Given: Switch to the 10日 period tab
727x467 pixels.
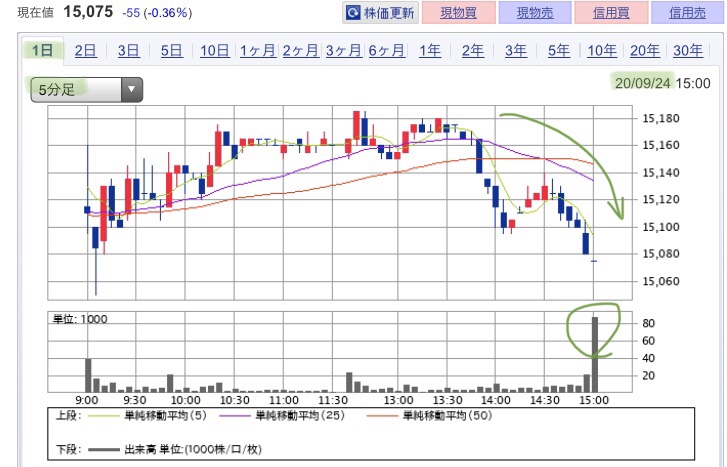Looking at the screenshot, I should [215, 50].
